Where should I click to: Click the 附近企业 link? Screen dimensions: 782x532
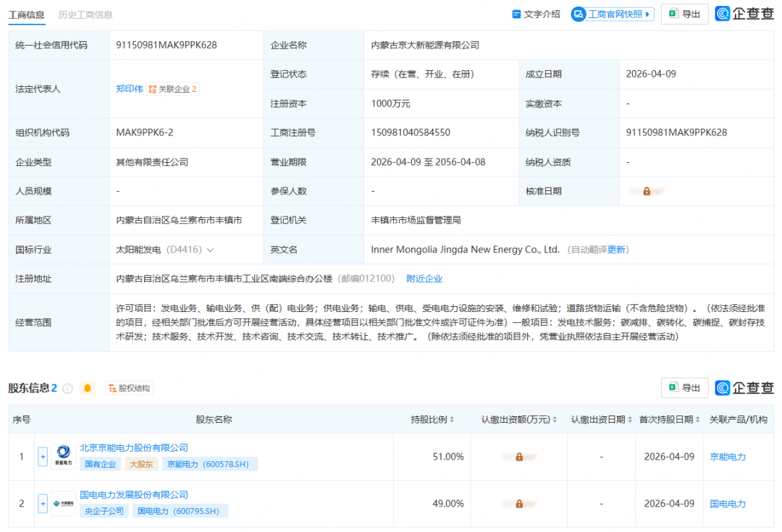[424, 278]
